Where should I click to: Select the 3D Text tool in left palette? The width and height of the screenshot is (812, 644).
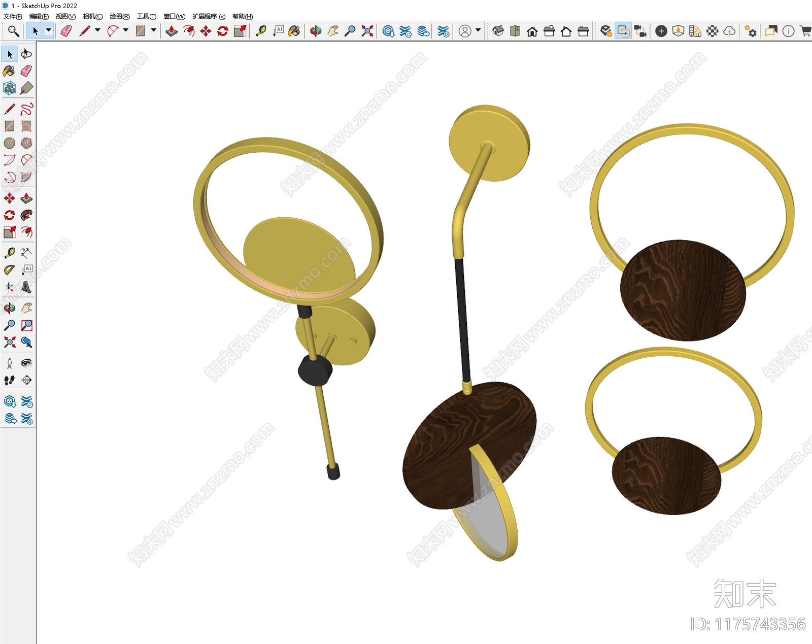(x=26, y=287)
